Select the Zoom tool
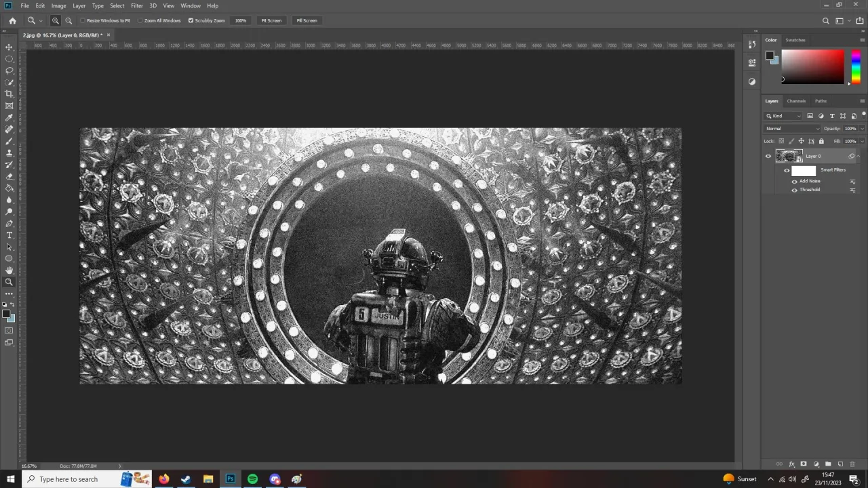Viewport: 868px width, 488px height. coord(9,282)
